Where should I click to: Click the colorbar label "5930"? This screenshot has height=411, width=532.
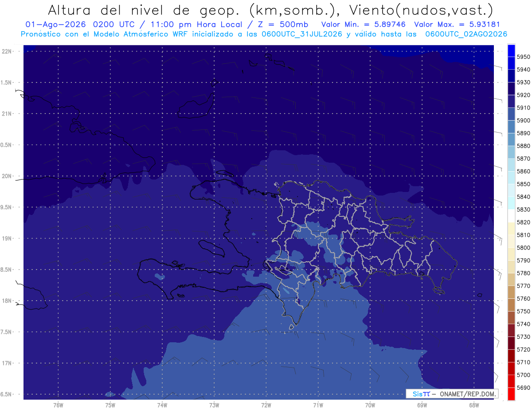coord(523,82)
